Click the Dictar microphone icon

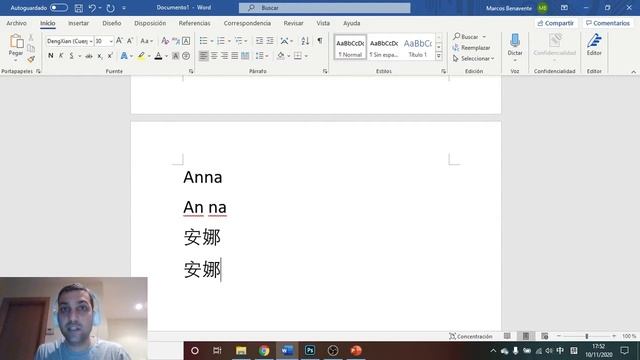pos(515,41)
